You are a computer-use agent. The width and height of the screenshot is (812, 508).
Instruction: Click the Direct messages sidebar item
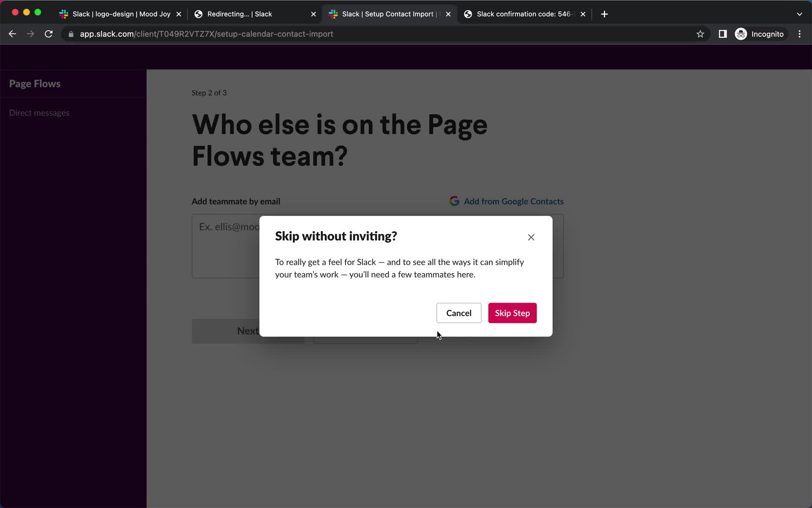pos(38,112)
